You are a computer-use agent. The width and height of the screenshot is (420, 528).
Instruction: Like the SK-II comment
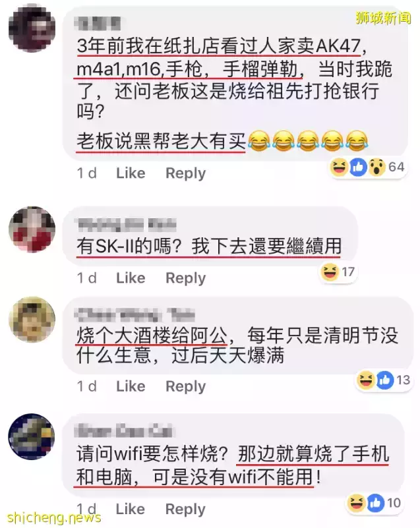tap(131, 278)
